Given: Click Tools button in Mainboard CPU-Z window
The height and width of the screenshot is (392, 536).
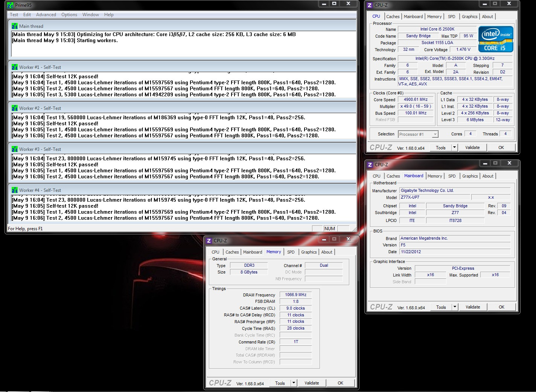Looking at the screenshot, I should tap(441, 307).
